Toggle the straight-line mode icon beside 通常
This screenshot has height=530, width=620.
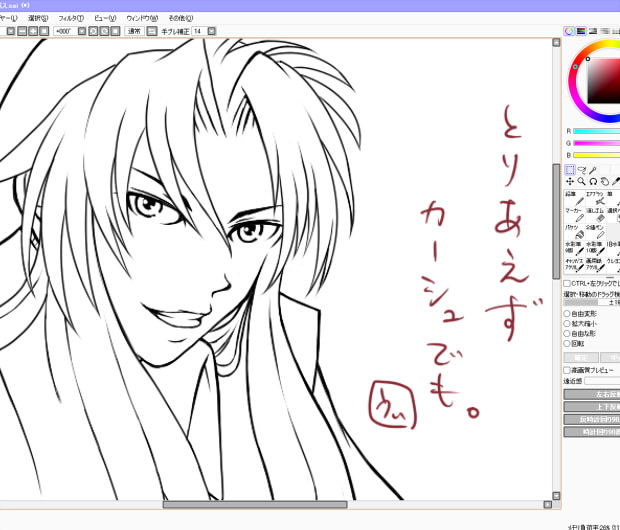[151, 31]
